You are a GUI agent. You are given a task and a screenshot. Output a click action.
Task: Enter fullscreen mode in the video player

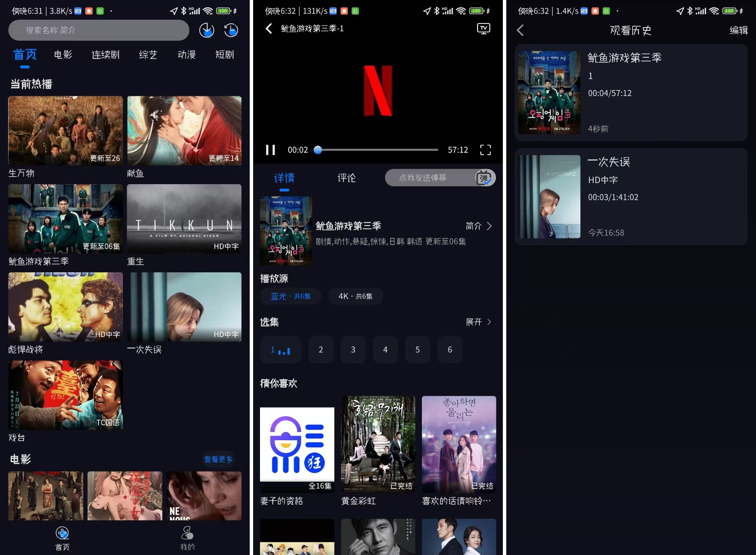pos(486,150)
